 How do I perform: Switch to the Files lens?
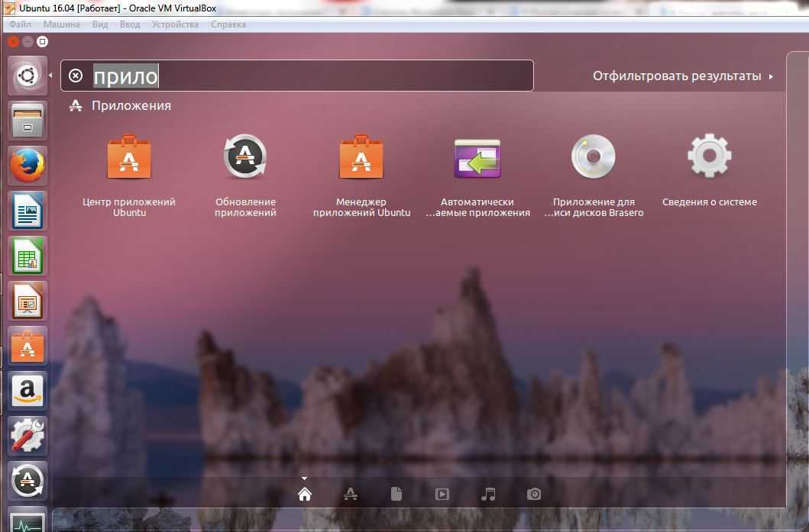pyautogui.click(x=396, y=495)
